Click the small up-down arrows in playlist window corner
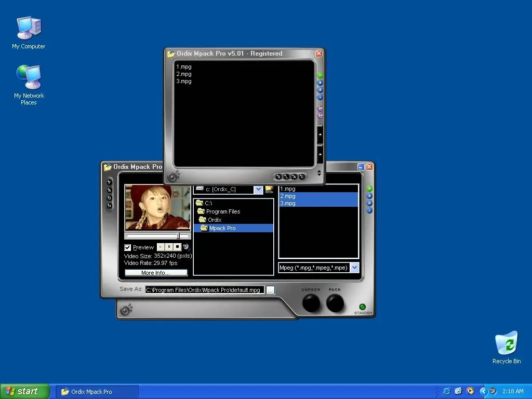The height and width of the screenshot is (399, 532). coord(319,173)
